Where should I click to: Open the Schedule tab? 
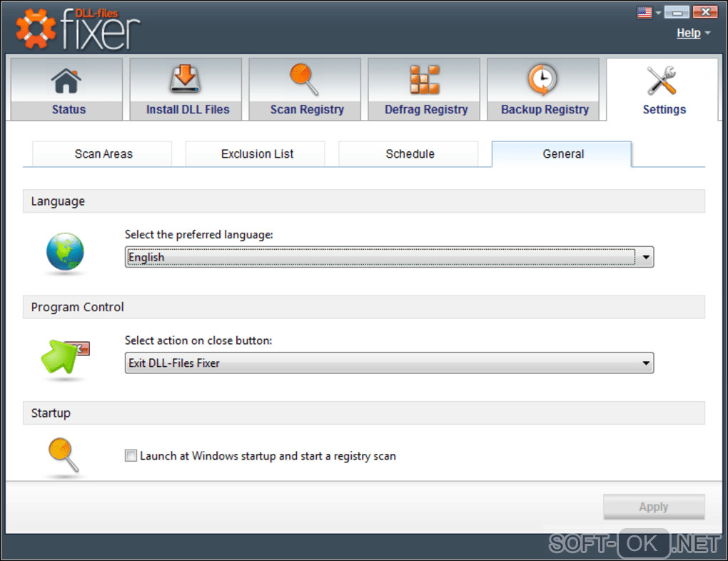pos(408,153)
